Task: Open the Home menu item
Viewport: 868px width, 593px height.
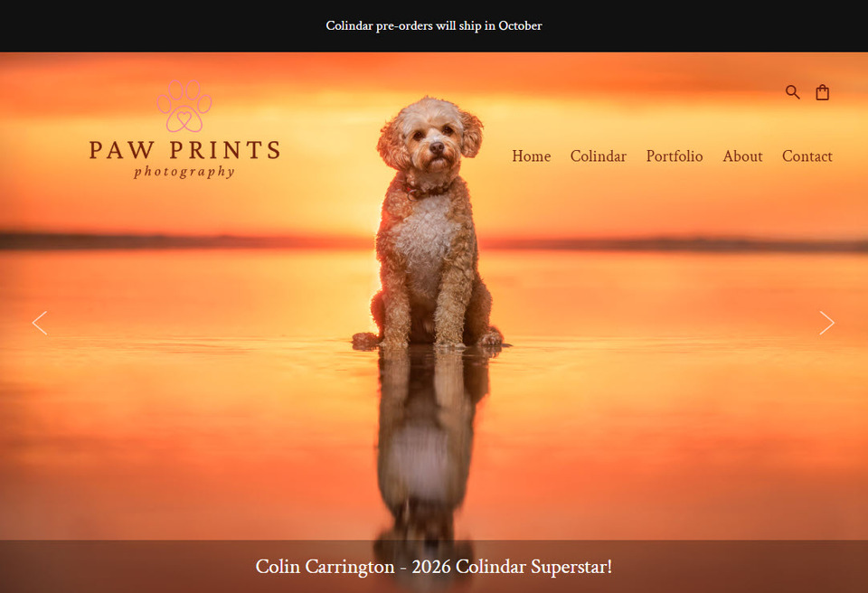Action: click(x=532, y=156)
